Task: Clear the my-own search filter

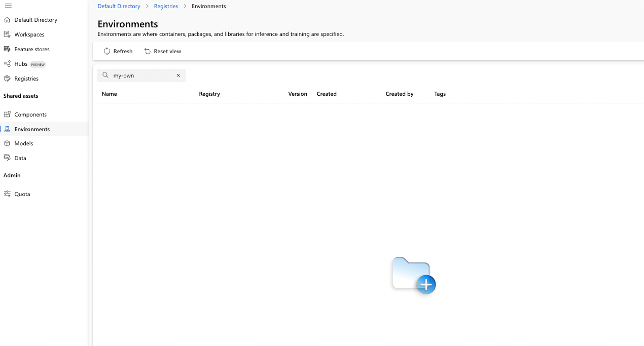Action: pyautogui.click(x=178, y=75)
